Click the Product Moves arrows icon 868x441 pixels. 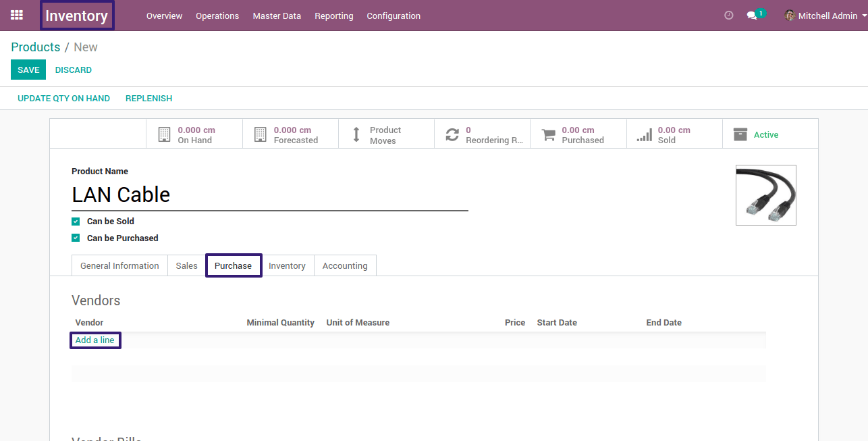pos(356,134)
